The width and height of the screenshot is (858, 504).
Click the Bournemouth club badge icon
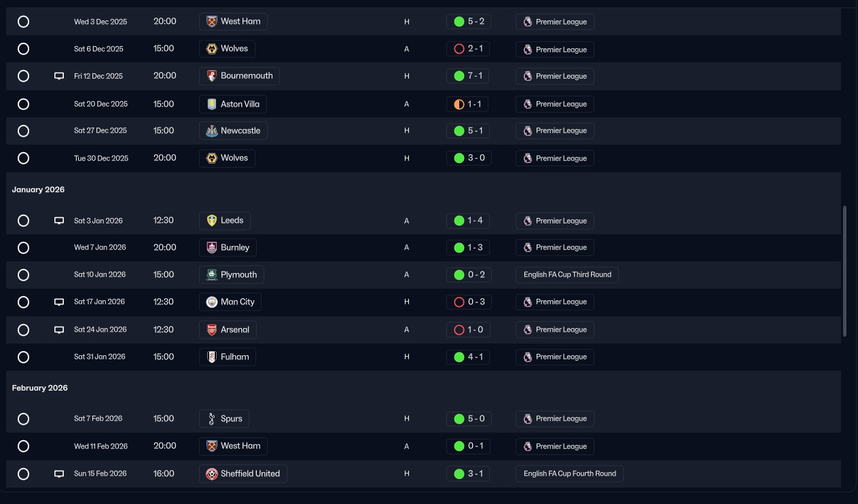(x=211, y=76)
